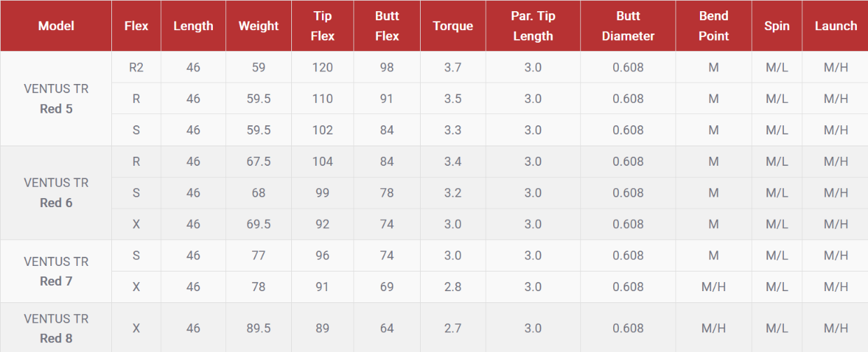
Task: Select the VENTUS TR Red 5 model cell
Action: (x=56, y=99)
